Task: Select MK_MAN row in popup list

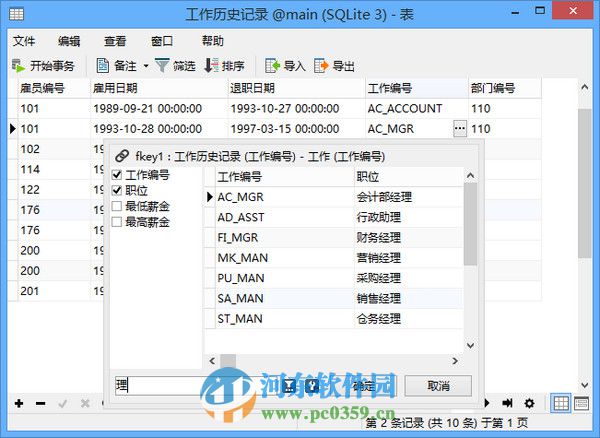Action: [x=334, y=258]
